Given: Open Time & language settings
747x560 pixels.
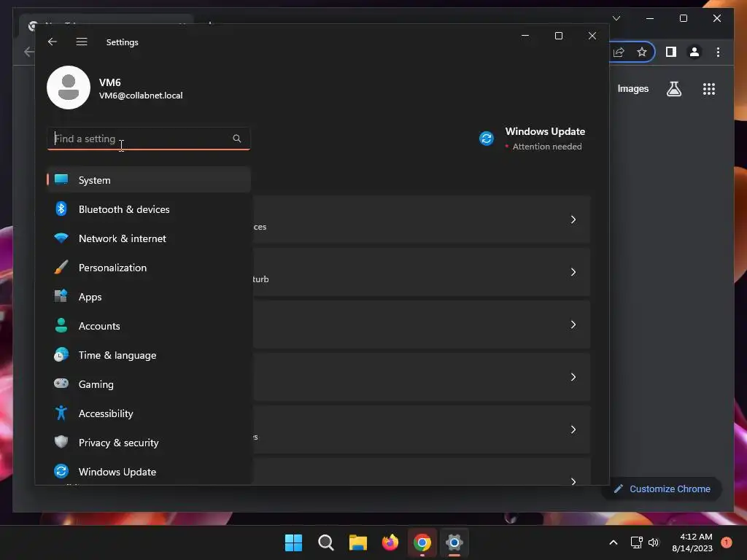Looking at the screenshot, I should [x=149, y=355].
